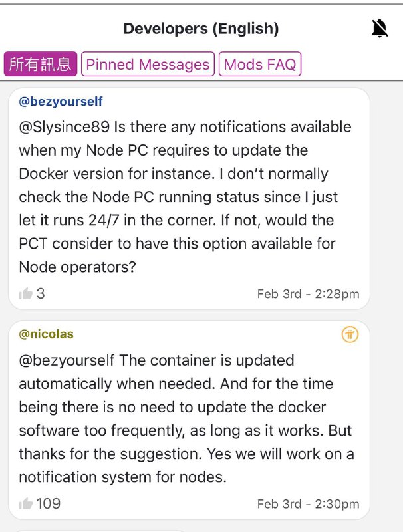Viewport: 403px width, 532px height.
Task: Click the Pi badge icon beside nicolas
Action: pos(350,334)
